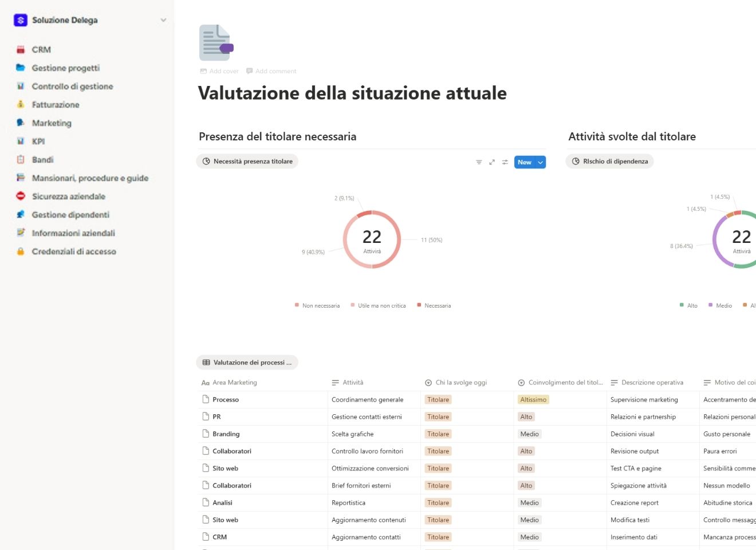Click the lock icon for Credenziali di accesso
Image resolution: width=756 pixels, height=550 pixels.
(x=19, y=251)
